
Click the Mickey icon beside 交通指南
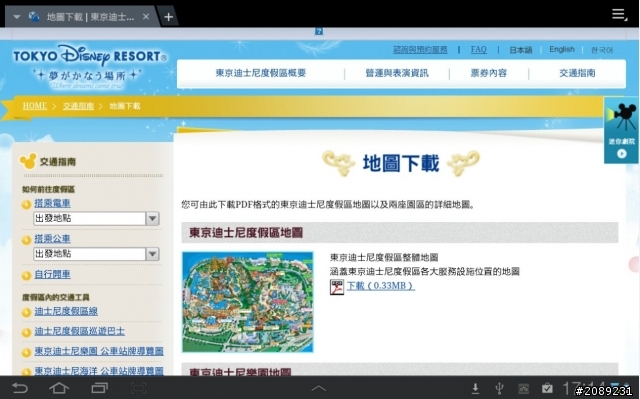coord(28,161)
